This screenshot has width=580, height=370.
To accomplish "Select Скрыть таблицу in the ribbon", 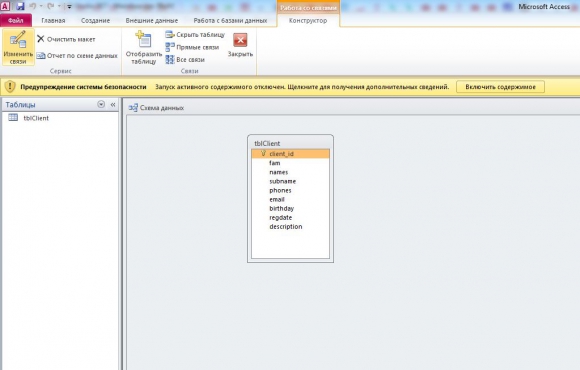I will pos(195,35).
